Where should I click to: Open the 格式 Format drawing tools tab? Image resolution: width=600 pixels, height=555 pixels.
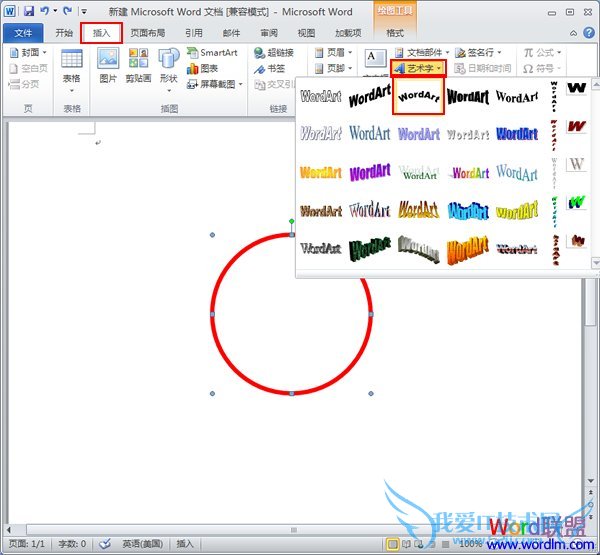395,33
